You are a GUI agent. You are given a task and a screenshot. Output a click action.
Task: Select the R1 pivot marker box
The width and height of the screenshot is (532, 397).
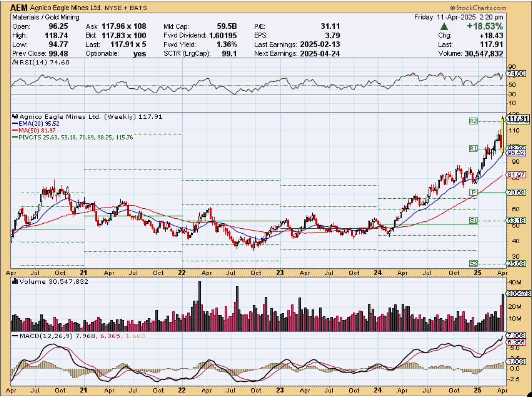[473, 148]
